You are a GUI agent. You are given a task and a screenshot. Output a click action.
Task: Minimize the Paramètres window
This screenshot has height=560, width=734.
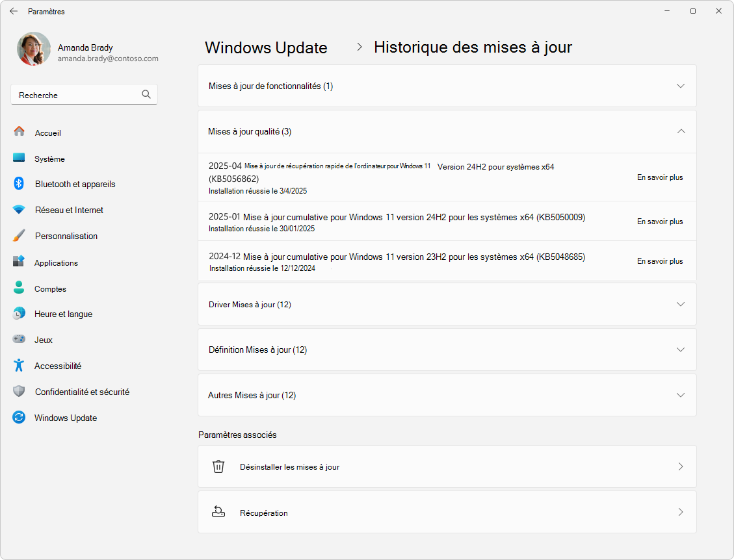[x=668, y=11]
